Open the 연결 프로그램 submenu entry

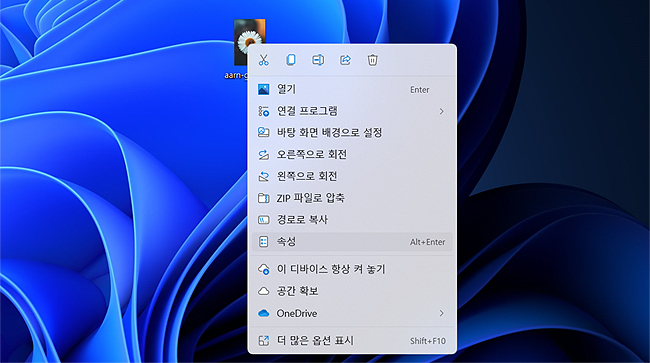click(x=352, y=111)
